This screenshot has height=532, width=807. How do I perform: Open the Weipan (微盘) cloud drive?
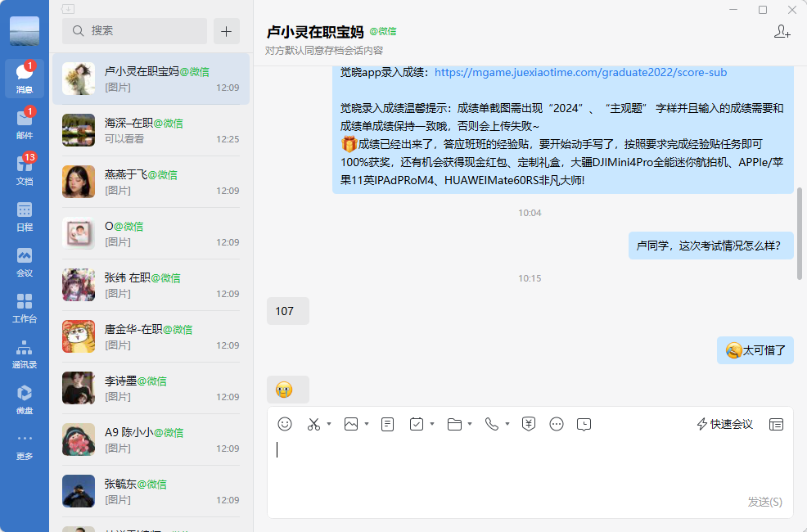click(25, 399)
